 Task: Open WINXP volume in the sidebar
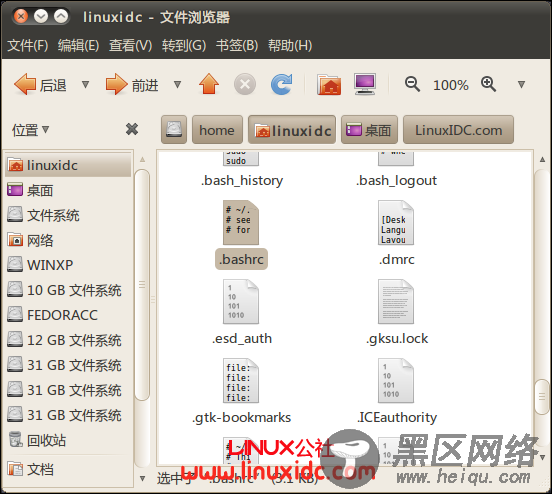click(x=68, y=265)
